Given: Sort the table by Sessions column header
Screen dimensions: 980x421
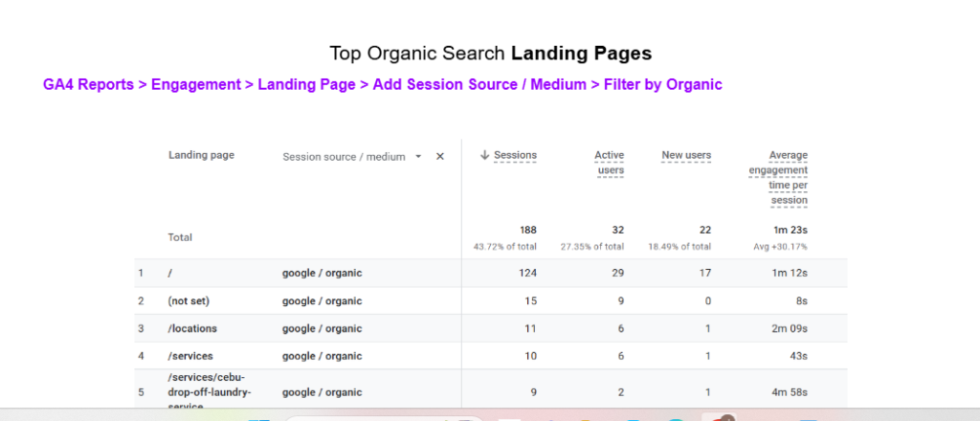Looking at the screenshot, I should tap(515, 155).
